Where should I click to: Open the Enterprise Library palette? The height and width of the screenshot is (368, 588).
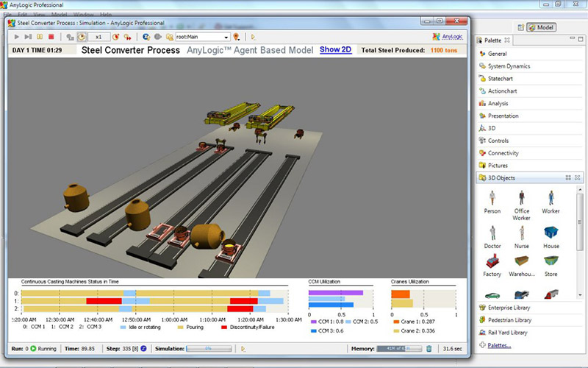click(529, 308)
